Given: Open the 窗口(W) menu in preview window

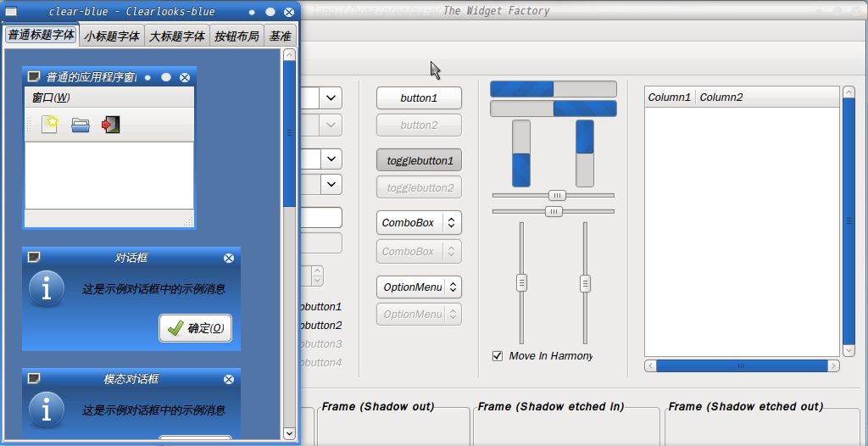Looking at the screenshot, I should click(x=51, y=98).
